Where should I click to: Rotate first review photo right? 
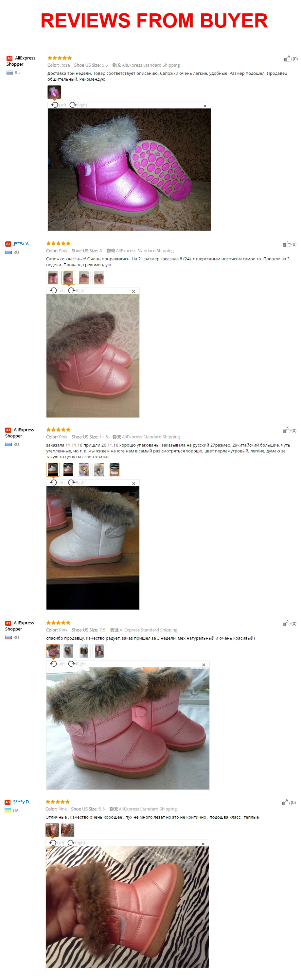pyautogui.click(x=78, y=105)
